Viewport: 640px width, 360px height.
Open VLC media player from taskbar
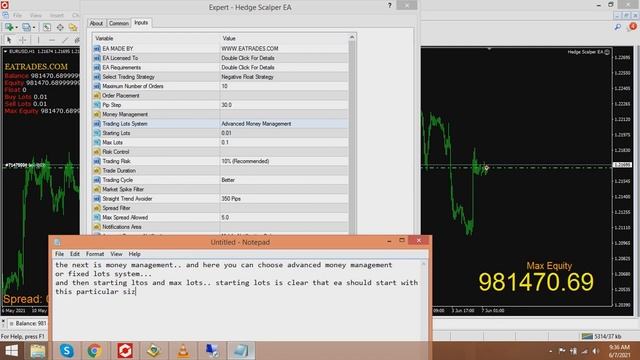tap(183, 351)
